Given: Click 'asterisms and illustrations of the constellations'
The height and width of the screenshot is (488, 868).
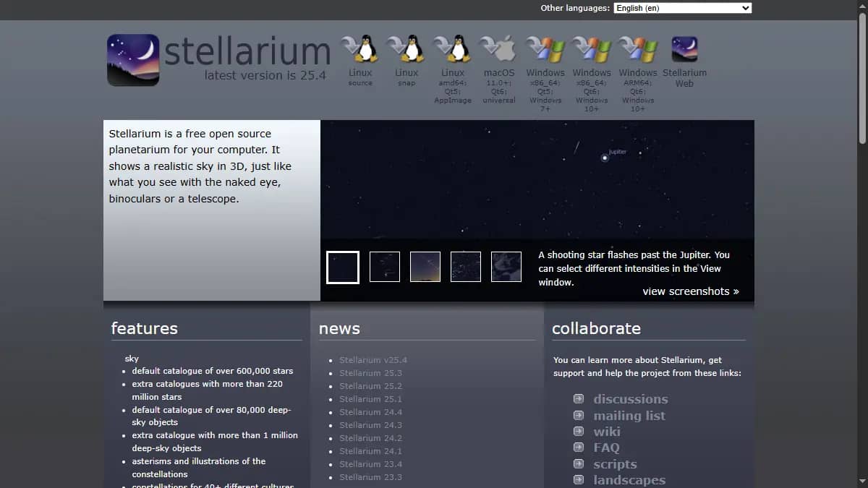Looking at the screenshot, I should pyautogui.click(x=199, y=468).
